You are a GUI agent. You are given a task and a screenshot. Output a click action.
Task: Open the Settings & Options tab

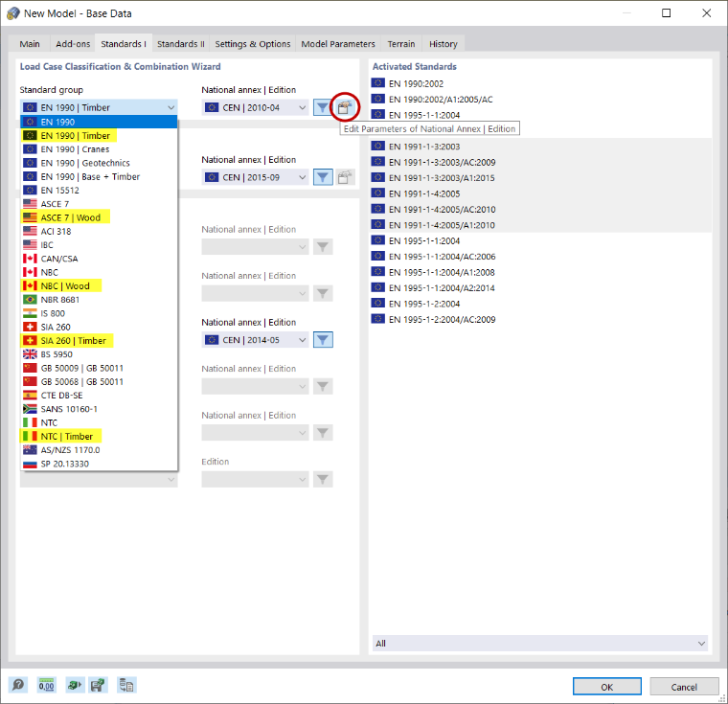click(x=253, y=44)
